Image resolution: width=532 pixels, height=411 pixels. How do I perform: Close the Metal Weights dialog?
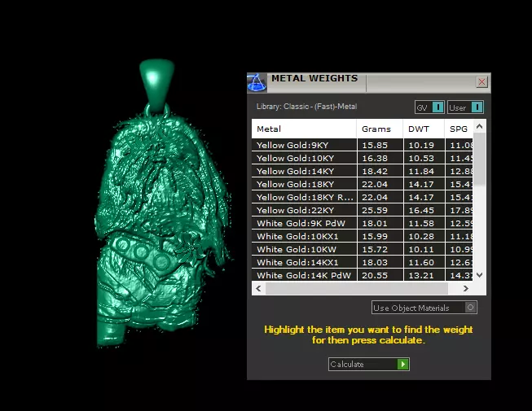coord(481,81)
